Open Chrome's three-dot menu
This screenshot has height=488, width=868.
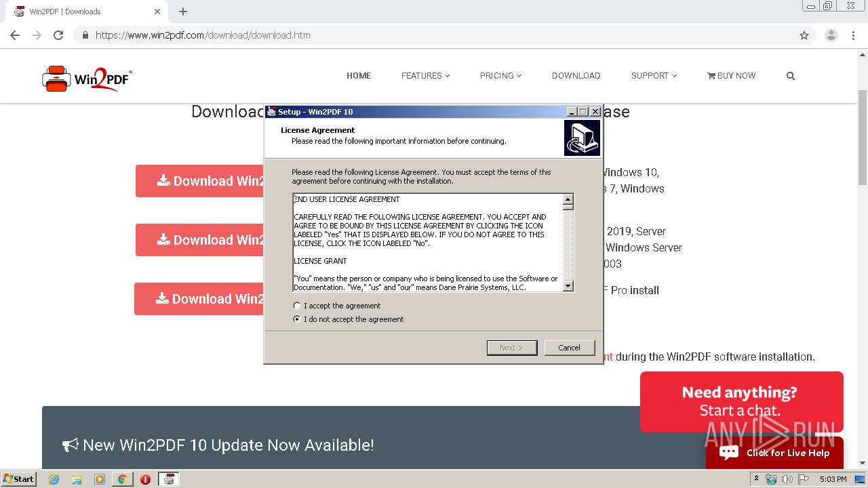click(x=854, y=35)
